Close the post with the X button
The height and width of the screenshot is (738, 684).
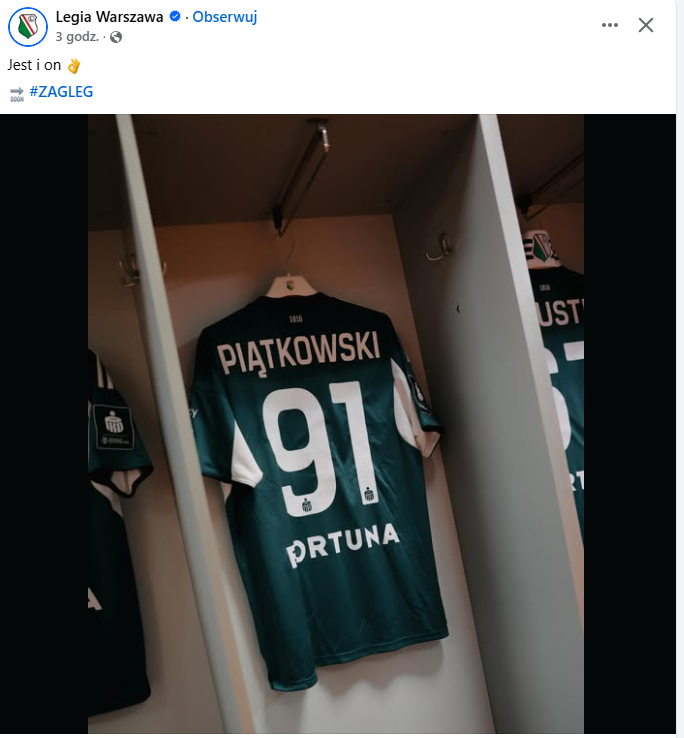pyautogui.click(x=645, y=25)
